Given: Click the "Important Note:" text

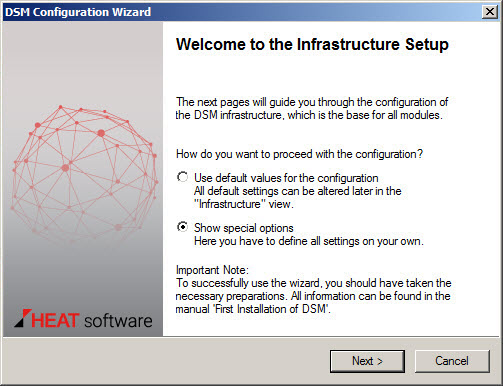Looking at the screenshot, I should coord(212,270).
